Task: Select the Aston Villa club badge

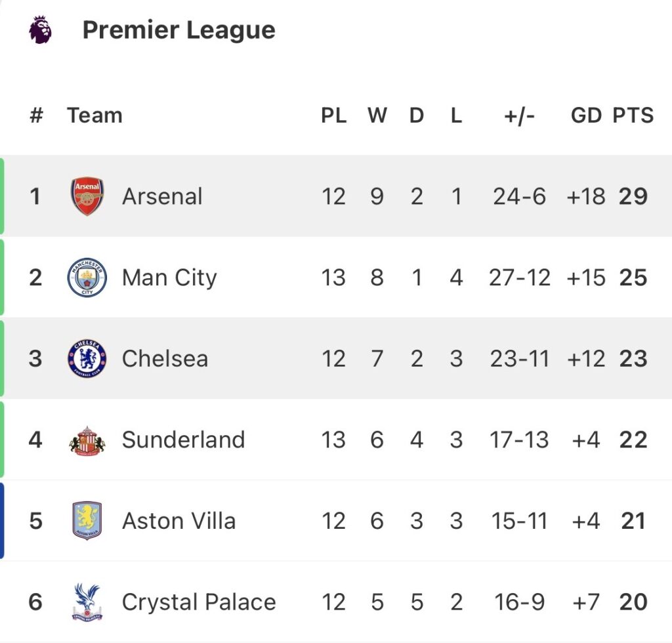Action: (87, 521)
